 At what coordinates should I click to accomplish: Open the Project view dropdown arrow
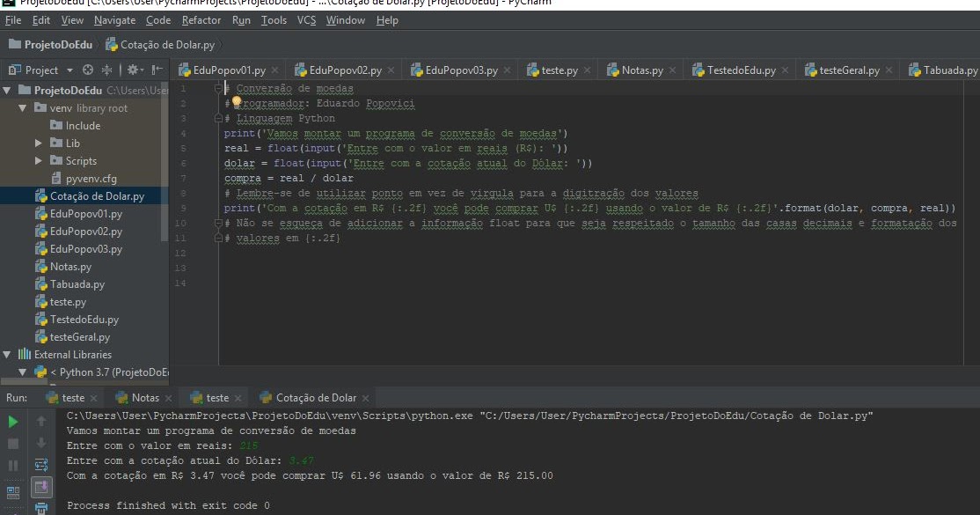[x=69, y=70]
